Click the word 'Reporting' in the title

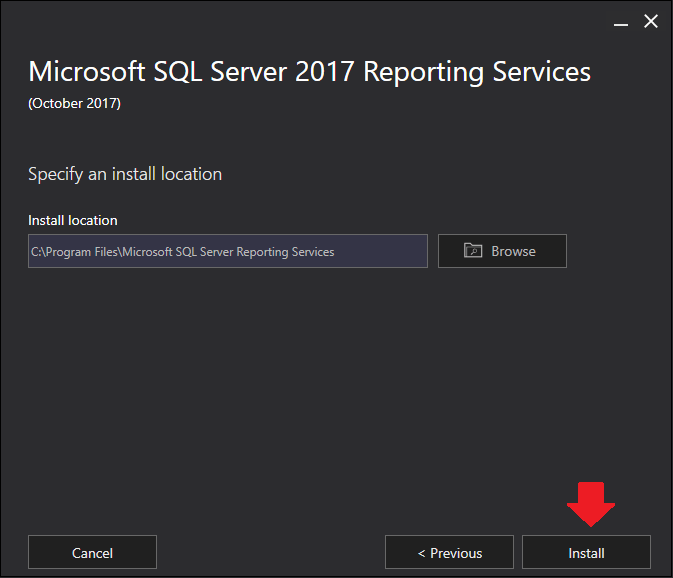pos(424,72)
